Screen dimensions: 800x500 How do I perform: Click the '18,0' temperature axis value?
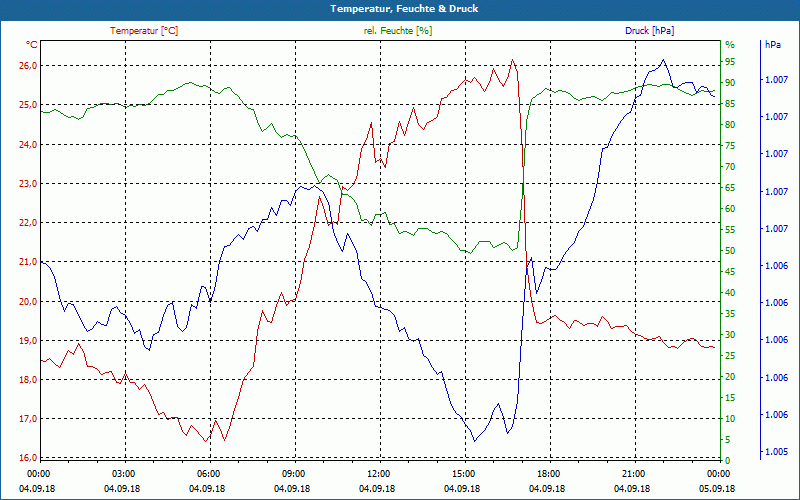pyautogui.click(x=28, y=380)
